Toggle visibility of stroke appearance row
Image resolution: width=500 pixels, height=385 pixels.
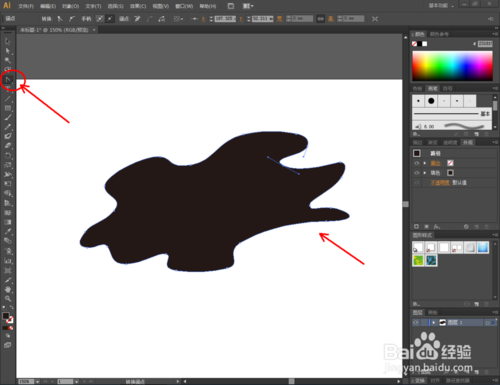coord(417,163)
